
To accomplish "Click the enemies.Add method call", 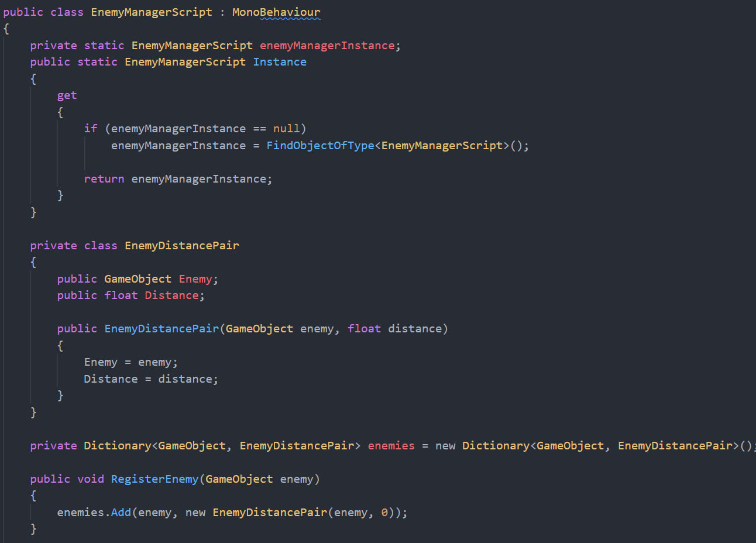I will point(121,513).
